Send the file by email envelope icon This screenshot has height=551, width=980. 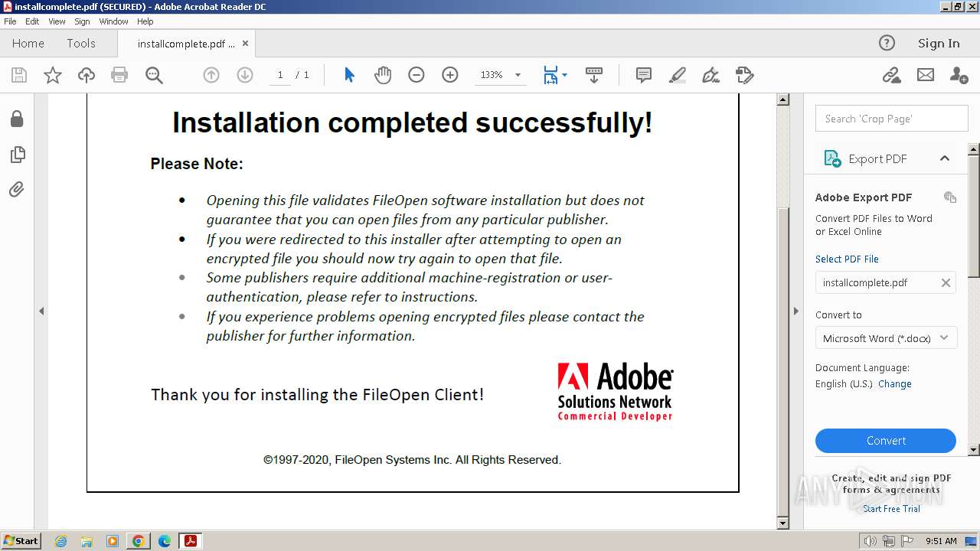[x=926, y=75]
